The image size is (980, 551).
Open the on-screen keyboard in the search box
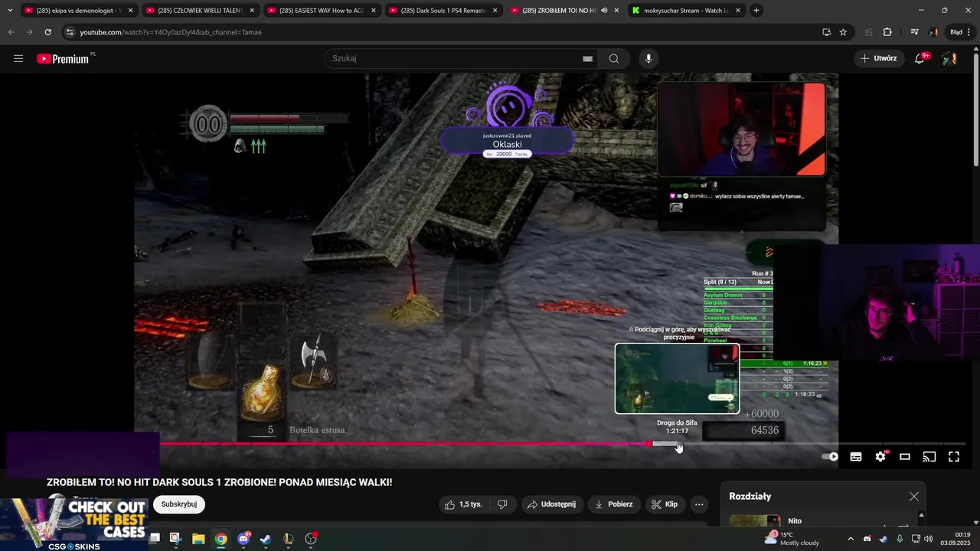pyautogui.click(x=587, y=59)
